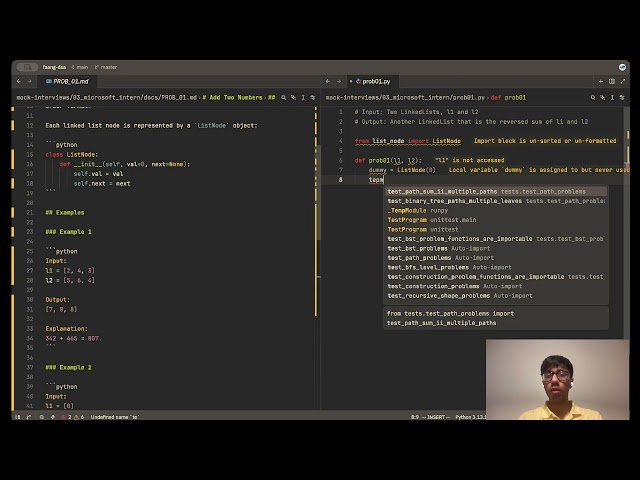Choose test_bfs_level_problems Auto-import completion

pos(496,267)
